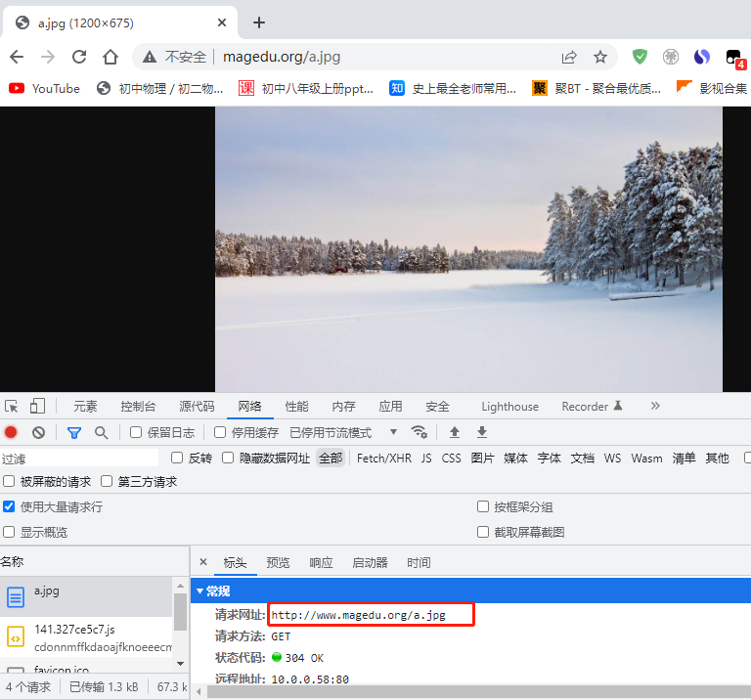Open the 聚BT bookmark
This screenshot has height=700, width=751.
(596, 89)
